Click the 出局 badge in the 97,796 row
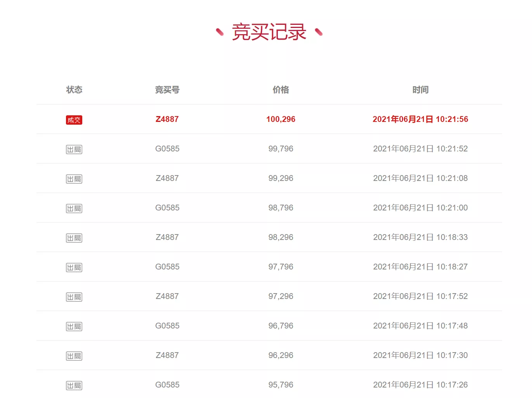Image resolution: width=532 pixels, height=398 pixels. tap(74, 268)
